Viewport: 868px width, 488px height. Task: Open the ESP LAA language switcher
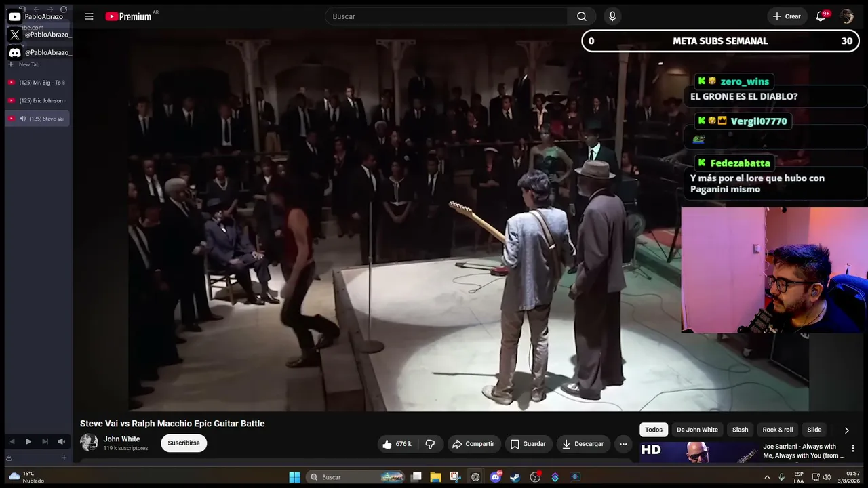click(x=799, y=477)
